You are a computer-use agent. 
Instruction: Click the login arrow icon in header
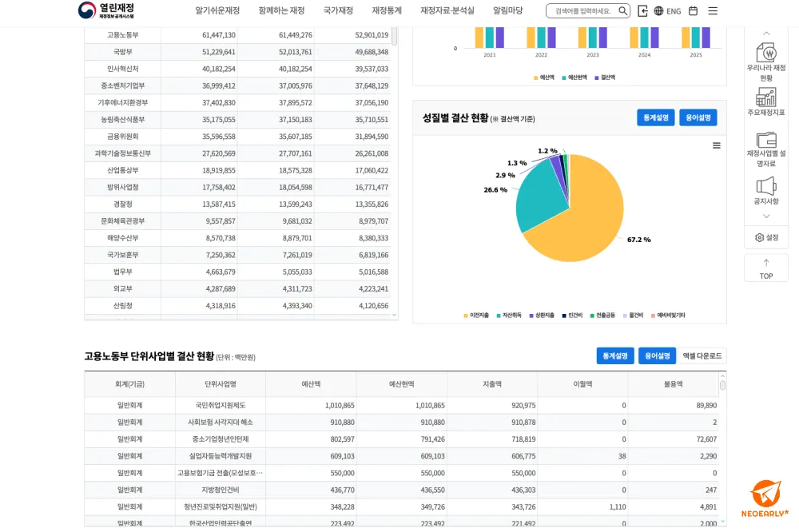[642, 10]
